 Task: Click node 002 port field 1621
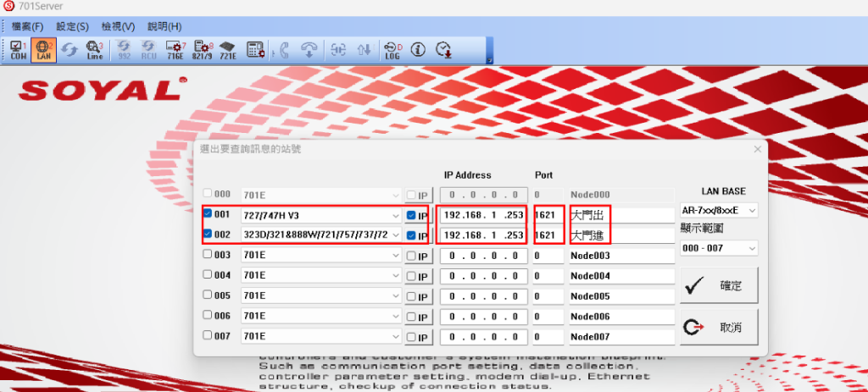(548, 235)
